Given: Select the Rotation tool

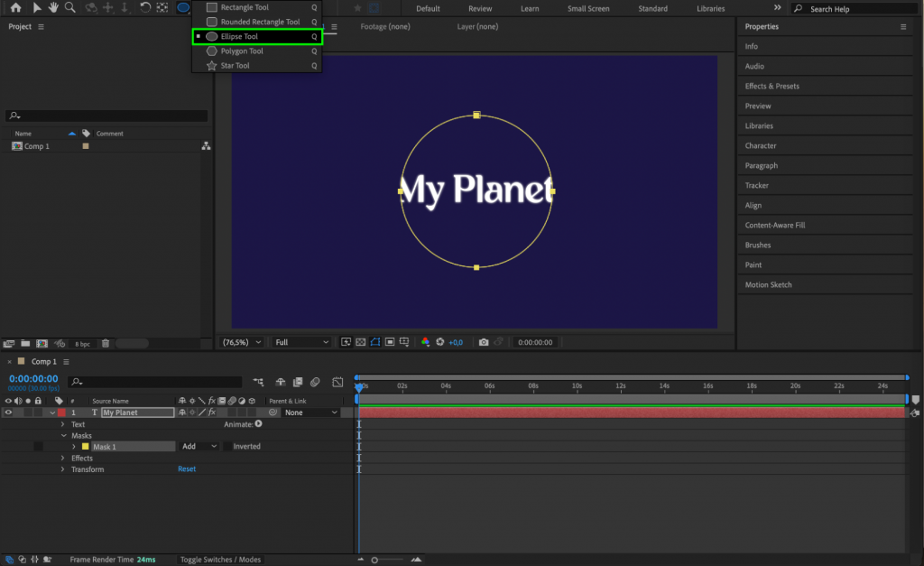Looking at the screenshot, I should (x=144, y=8).
